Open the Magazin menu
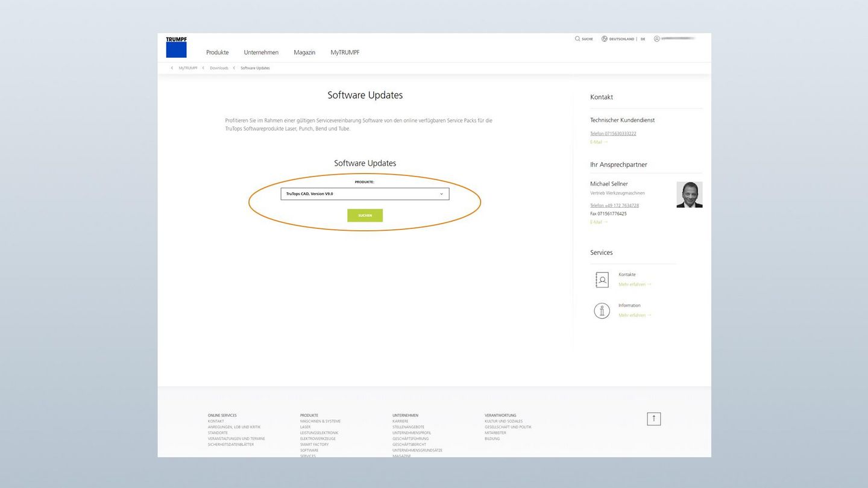Screen dimensions: 868x488 pyautogui.click(x=304, y=52)
